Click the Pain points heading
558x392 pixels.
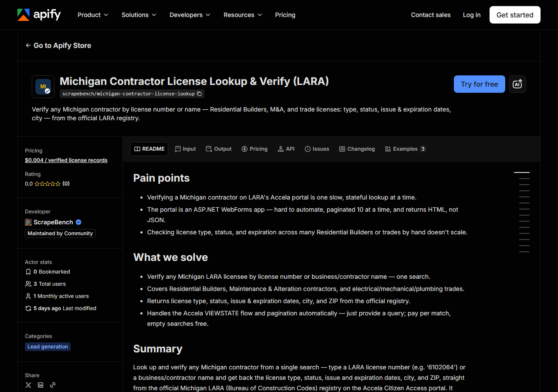(x=161, y=178)
